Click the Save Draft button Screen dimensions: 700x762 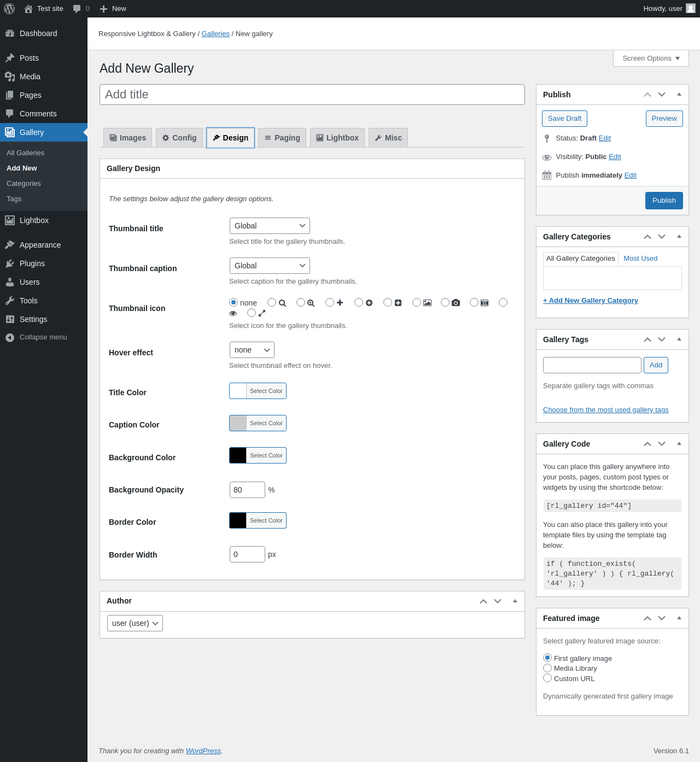tap(564, 119)
